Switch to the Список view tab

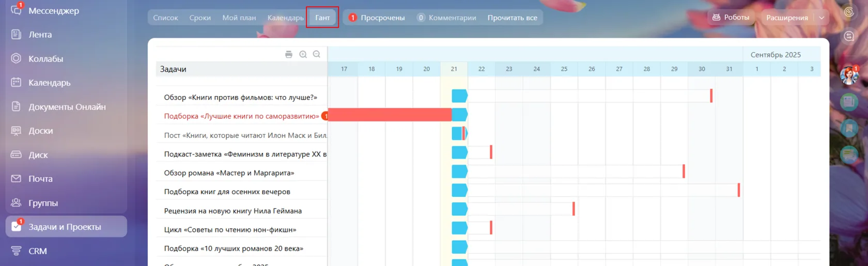coord(165,18)
